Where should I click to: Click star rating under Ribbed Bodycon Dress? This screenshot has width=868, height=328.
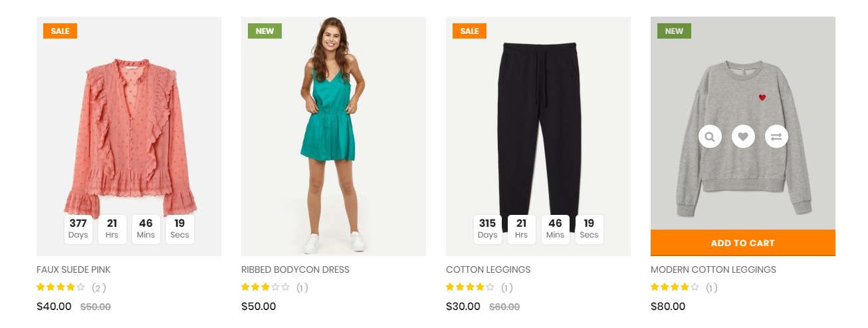coord(265,287)
